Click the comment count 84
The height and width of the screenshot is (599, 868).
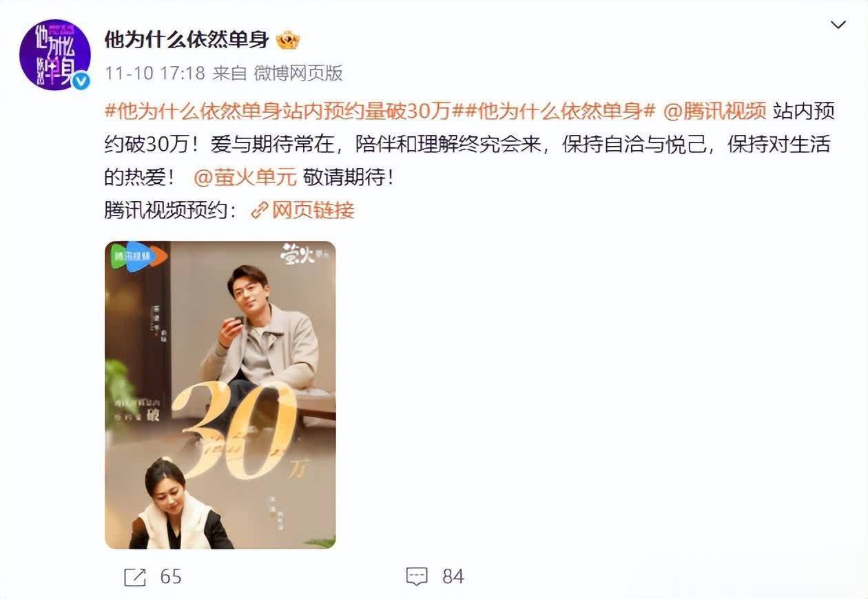(x=453, y=576)
